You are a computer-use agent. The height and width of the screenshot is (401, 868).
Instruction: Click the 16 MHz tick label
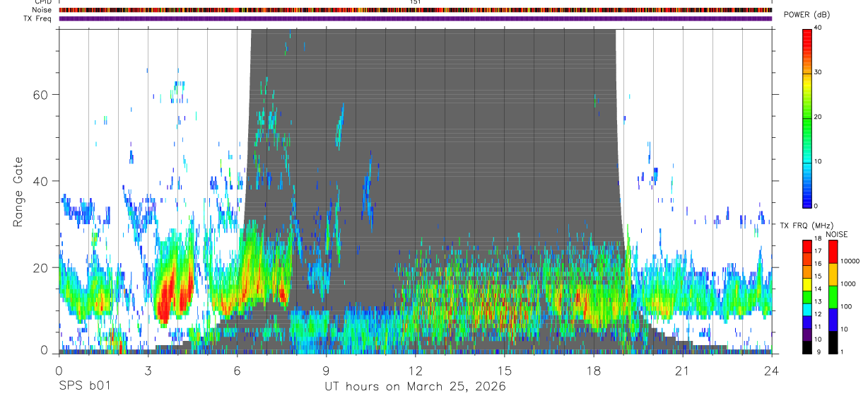[x=819, y=264]
